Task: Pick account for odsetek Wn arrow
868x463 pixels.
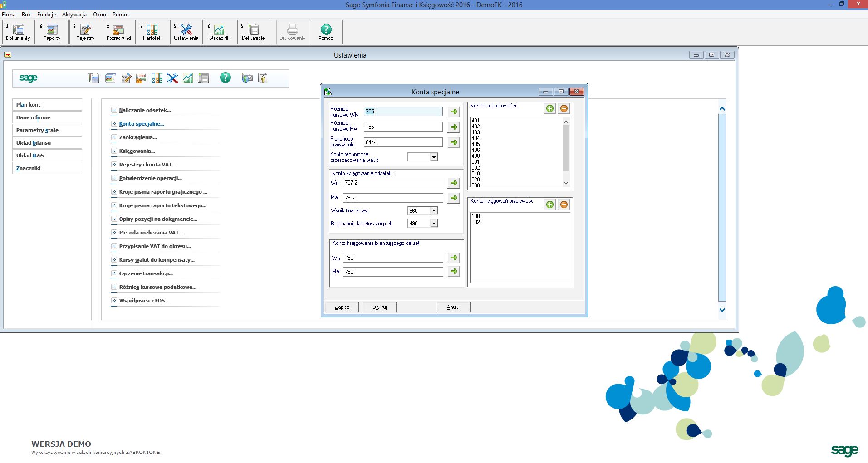Action: coord(453,183)
